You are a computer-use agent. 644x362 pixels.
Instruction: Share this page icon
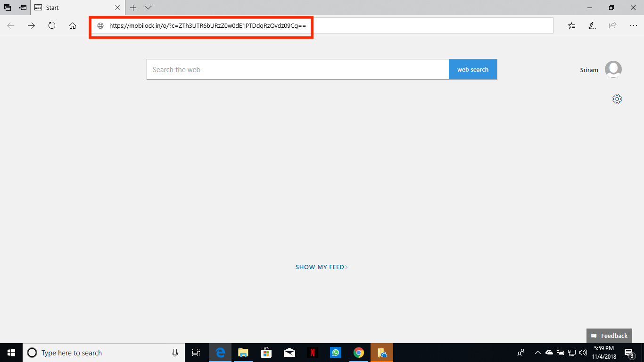612,25
